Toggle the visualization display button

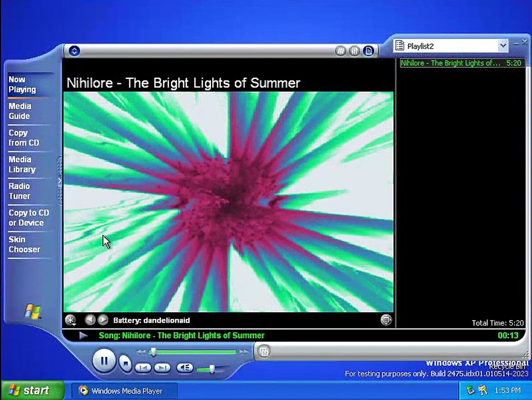340,51
